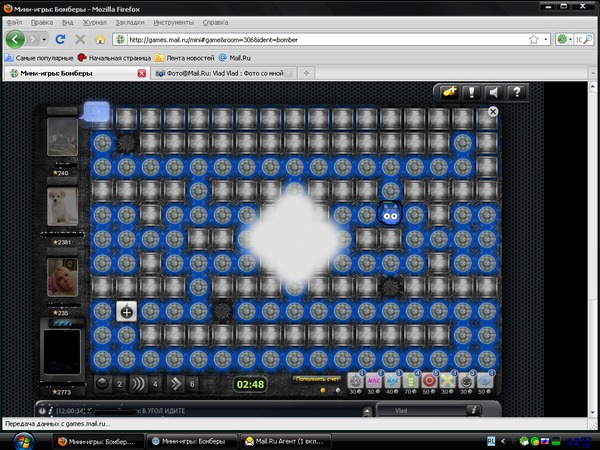This screenshot has width=600, height=450.
Task: Close the game board with X button
Action: tap(492, 113)
